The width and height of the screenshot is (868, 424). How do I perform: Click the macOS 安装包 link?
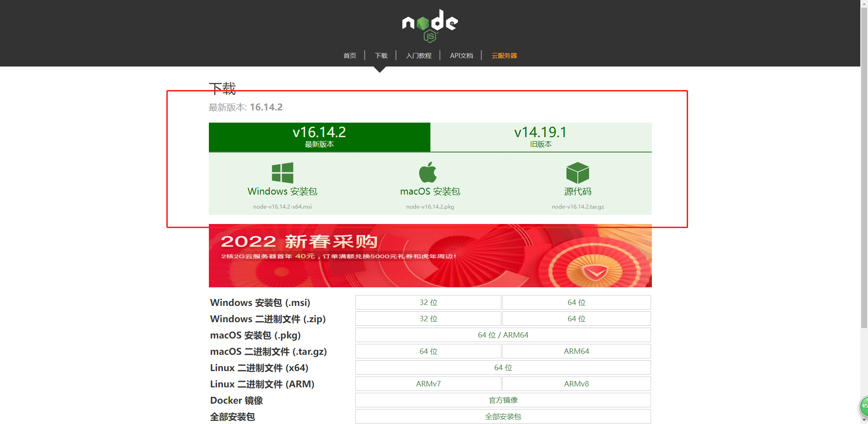[430, 191]
